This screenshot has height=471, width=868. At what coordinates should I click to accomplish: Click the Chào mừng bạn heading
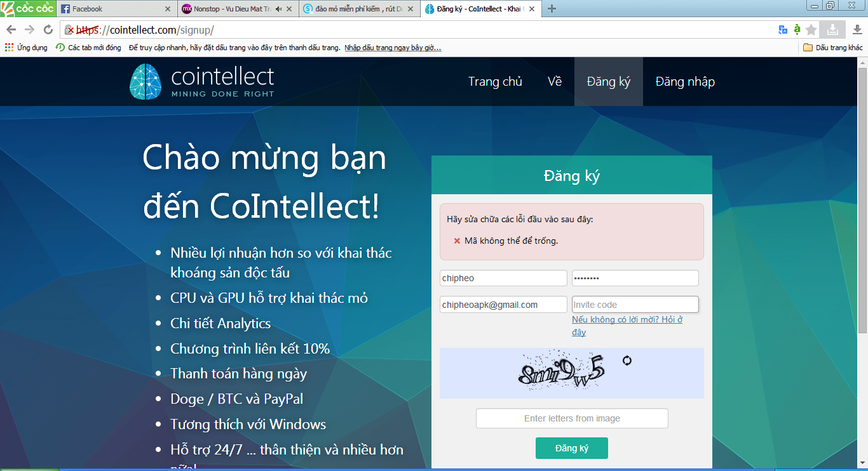[264, 157]
